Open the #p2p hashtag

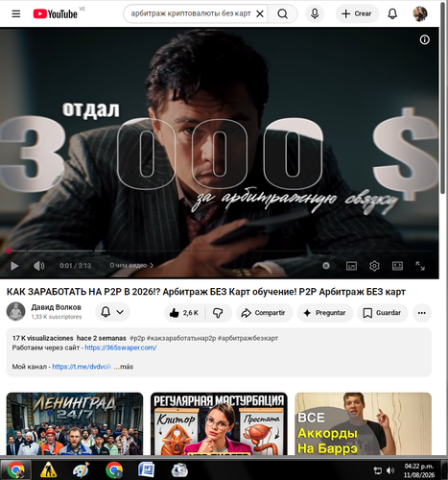point(137,338)
